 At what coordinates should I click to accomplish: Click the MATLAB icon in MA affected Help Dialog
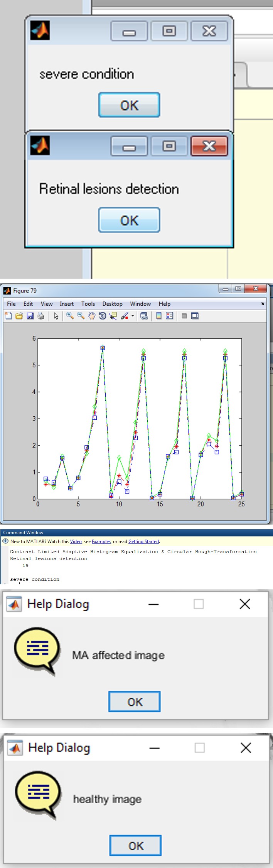(x=14, y=604)
